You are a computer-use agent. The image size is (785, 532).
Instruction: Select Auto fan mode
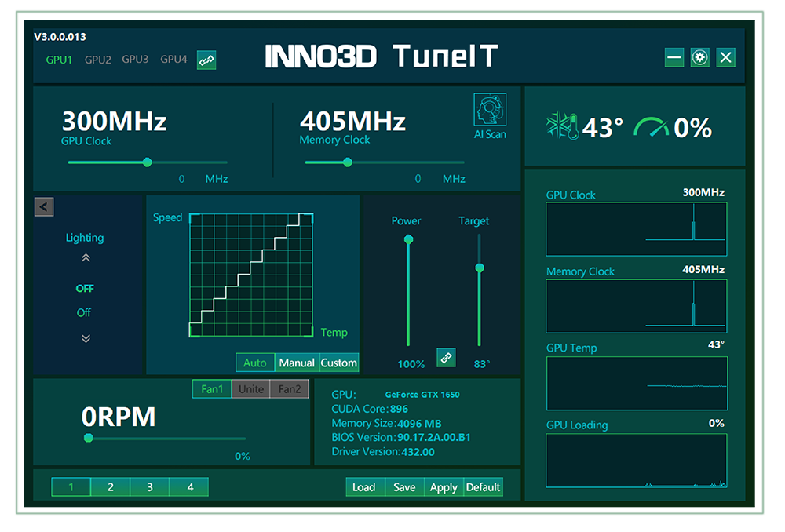click(x=255, y=363)
